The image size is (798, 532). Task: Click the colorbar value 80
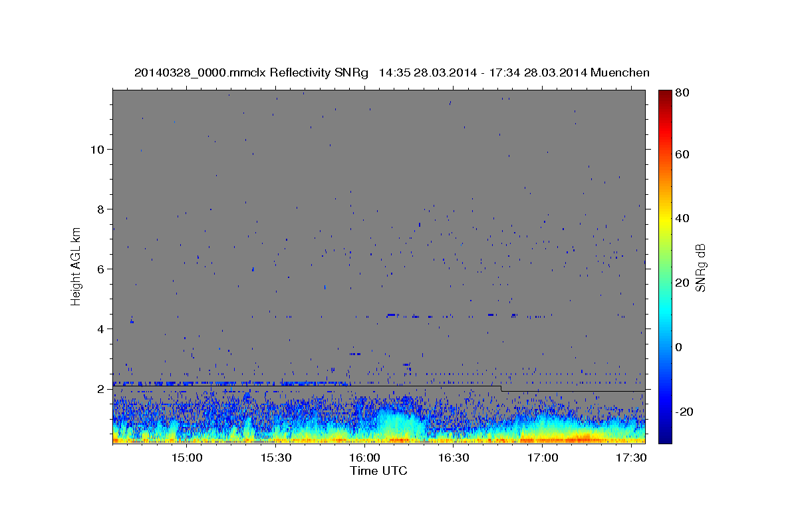682,93
